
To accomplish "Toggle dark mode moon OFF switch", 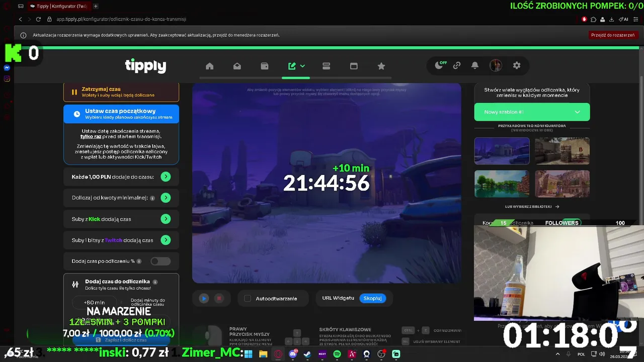I will (x=440, y=65).
